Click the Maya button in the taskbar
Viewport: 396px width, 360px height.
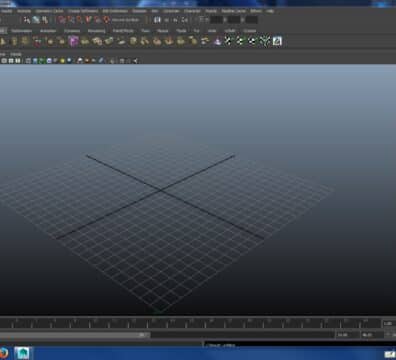point(22,353)
